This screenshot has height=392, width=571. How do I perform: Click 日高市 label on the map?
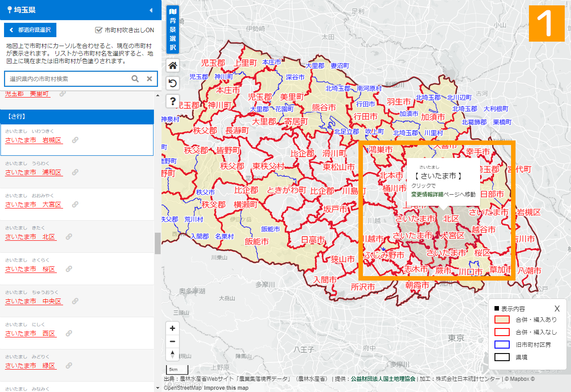pyautogui.click(x=313, y=240)
